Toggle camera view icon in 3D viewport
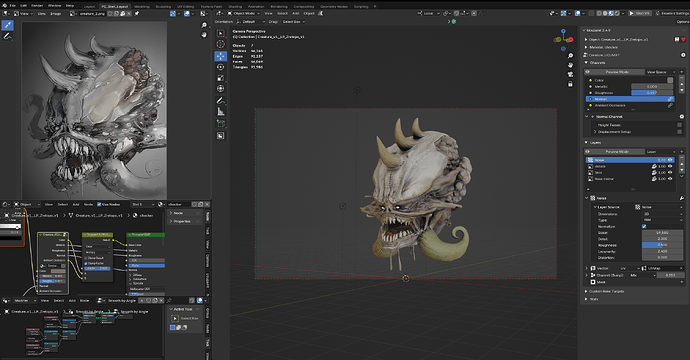 coord(570,74)
